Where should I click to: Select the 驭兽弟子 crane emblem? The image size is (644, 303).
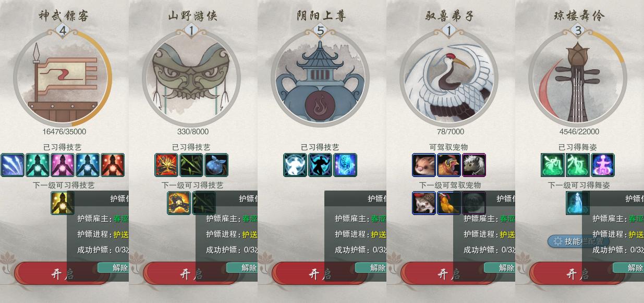pos(449,78)
